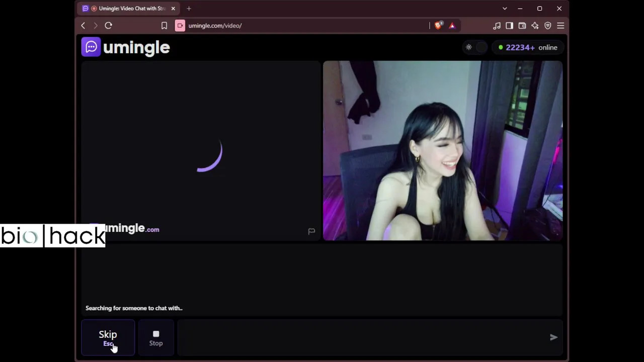644x362 pixels.
Task: Maximize the browser window
Action: [539, 9]
